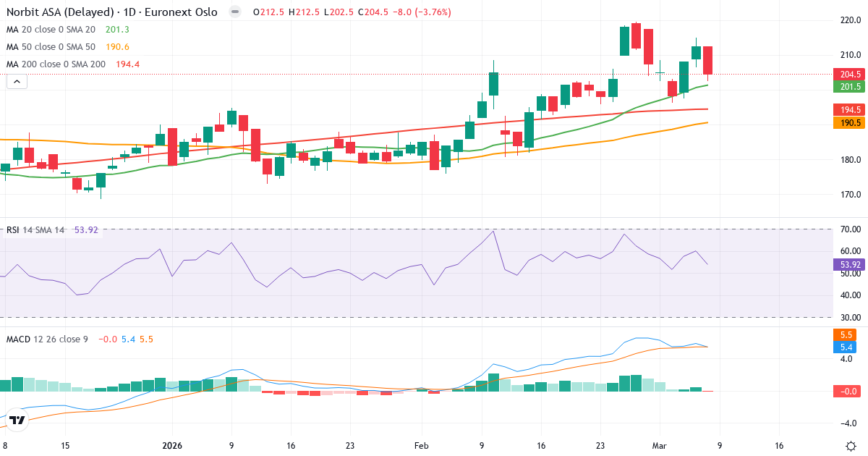Click the market status pill icon beside title
Screen dimensions: 868x456
click(234, 12)
